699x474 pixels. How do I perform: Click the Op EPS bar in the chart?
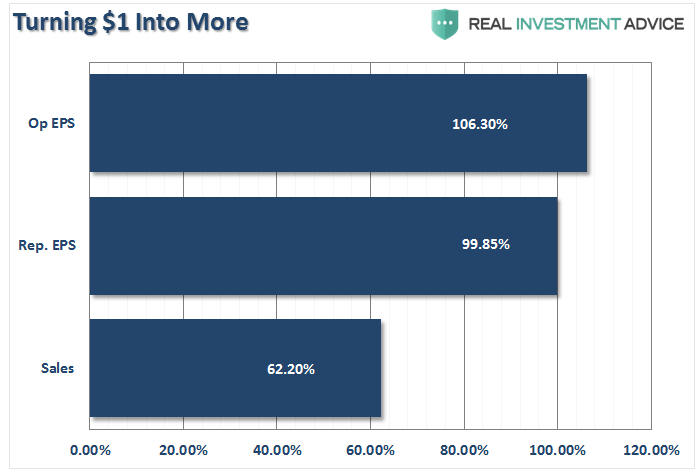click(x=338, y=124)
